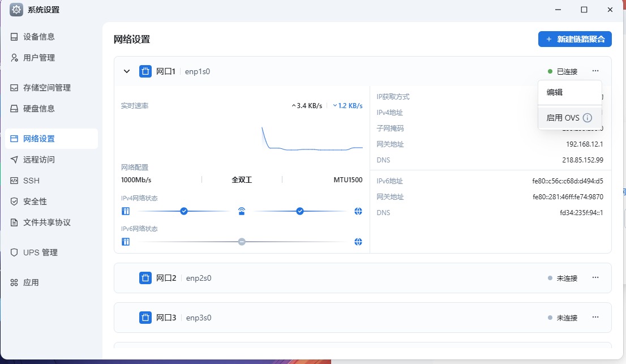The width and height of the screenshot is (626, 364).
Task: Click the 网口2 network port icon
Action: pyautogui.click(x=145, y=278)
